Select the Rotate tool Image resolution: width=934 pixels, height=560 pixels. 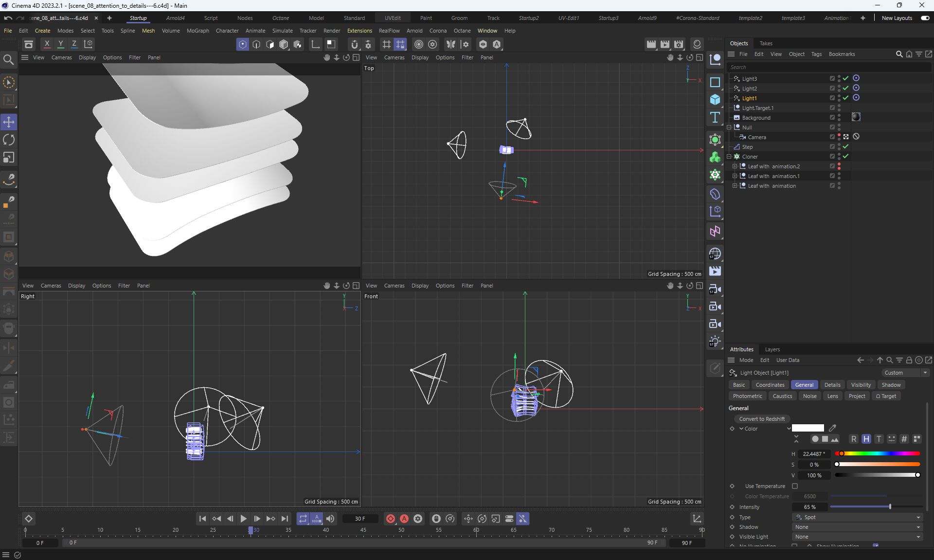point(9,140)
